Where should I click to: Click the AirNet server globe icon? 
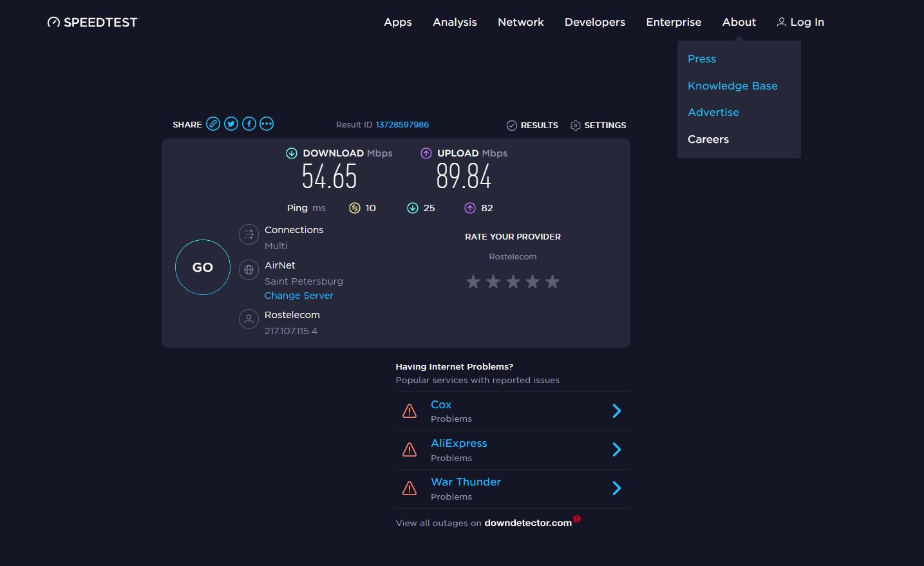point(249,270)
